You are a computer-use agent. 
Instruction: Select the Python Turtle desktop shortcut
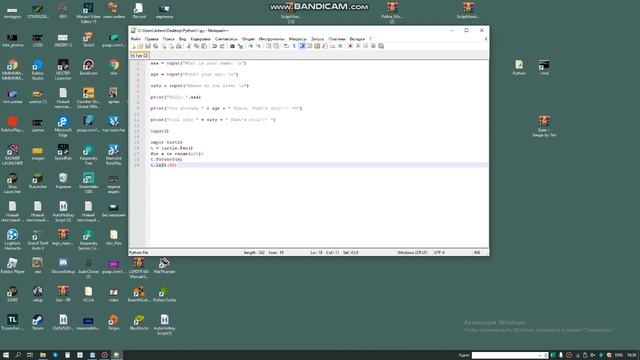164,294
